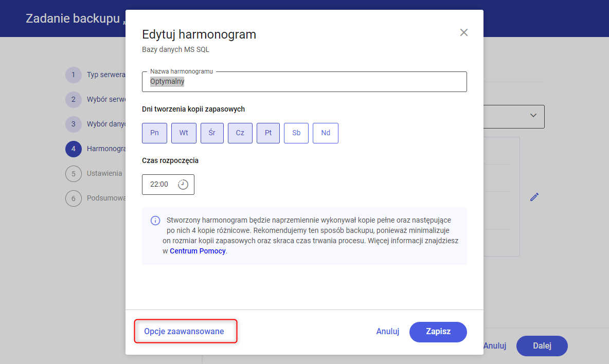The width and height of the screenshot is (609, 364).
Task: Click the Nazwa harmonogramu input field
Action: pos(304,82)
